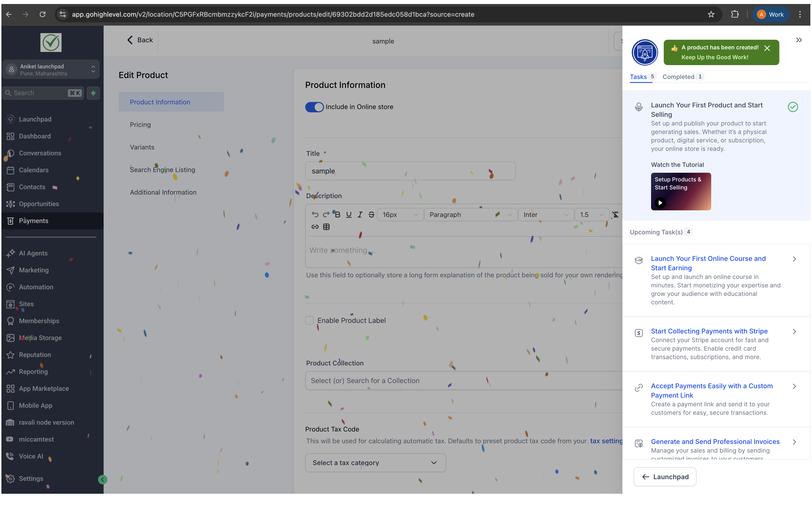Open Start Collecting Payments with Stripe task

[709, 331]
